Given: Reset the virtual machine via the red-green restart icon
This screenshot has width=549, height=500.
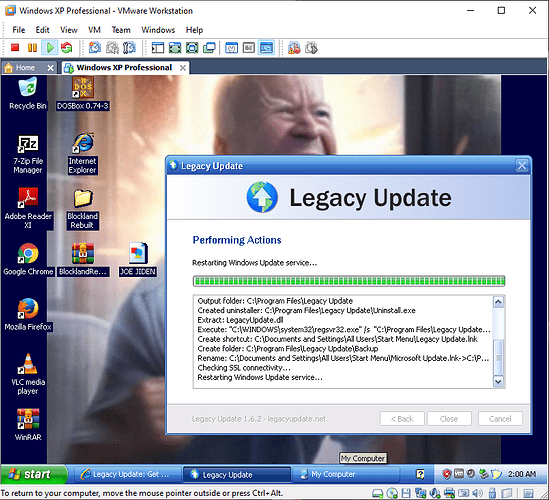Looking at the screenshot, I should click(x=67, y=48).
